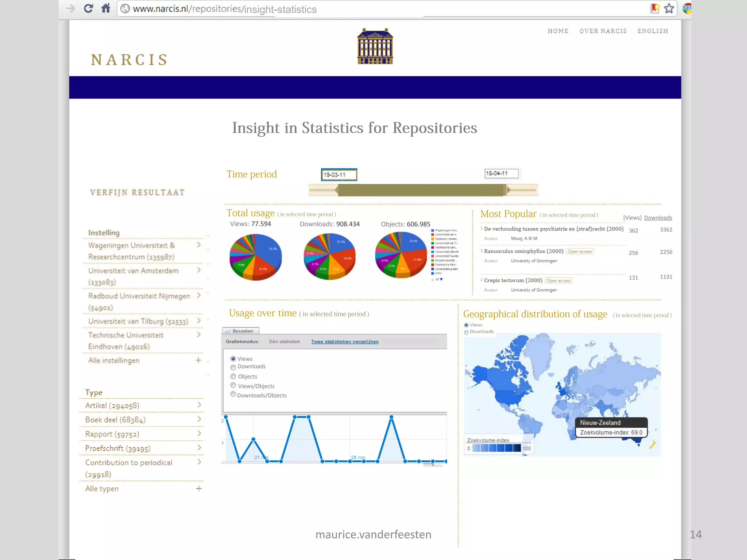Expand Contribution to periodical chevron

tap(199, 462)
